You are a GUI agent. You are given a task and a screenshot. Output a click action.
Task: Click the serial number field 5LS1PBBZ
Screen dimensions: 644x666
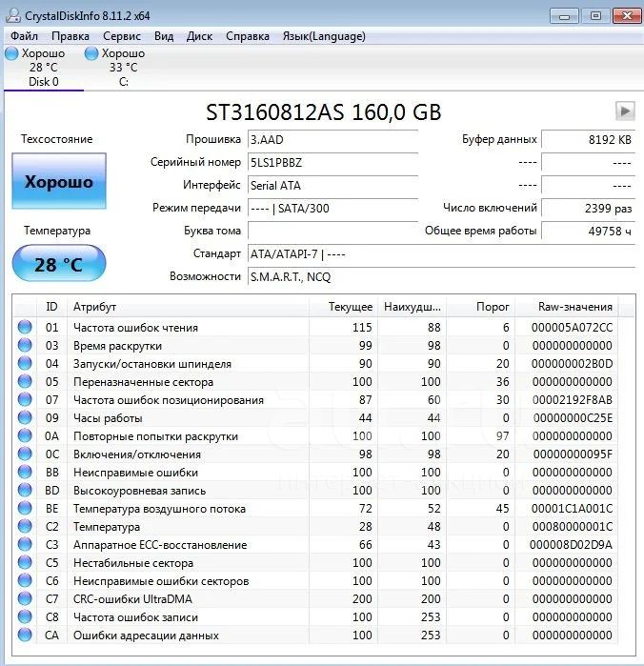coord(332,163)
